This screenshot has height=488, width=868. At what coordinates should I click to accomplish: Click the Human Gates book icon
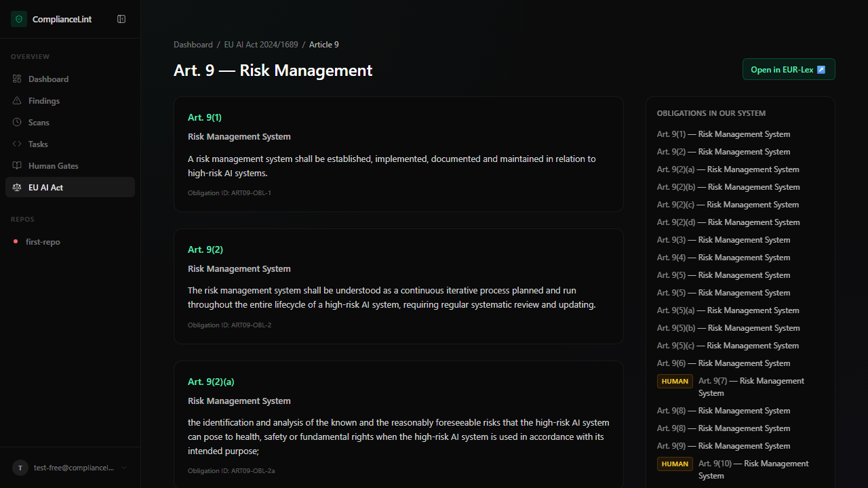pos(17,166)
